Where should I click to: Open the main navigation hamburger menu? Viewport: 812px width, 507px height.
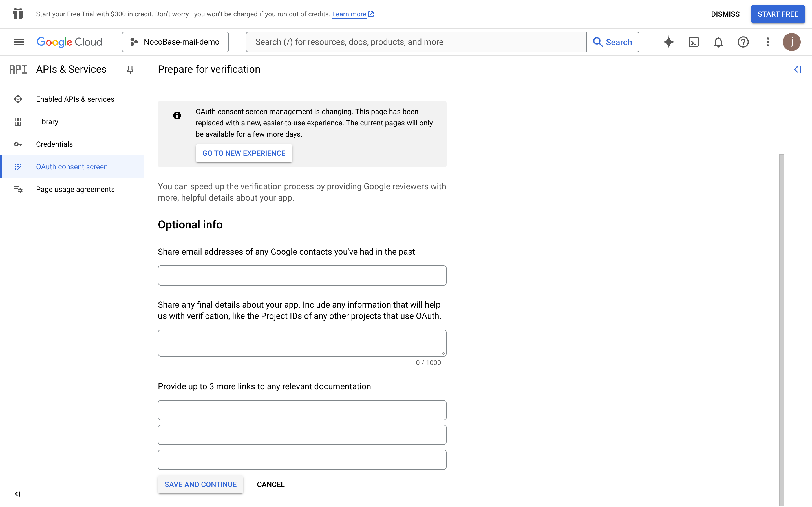point(19,42)
